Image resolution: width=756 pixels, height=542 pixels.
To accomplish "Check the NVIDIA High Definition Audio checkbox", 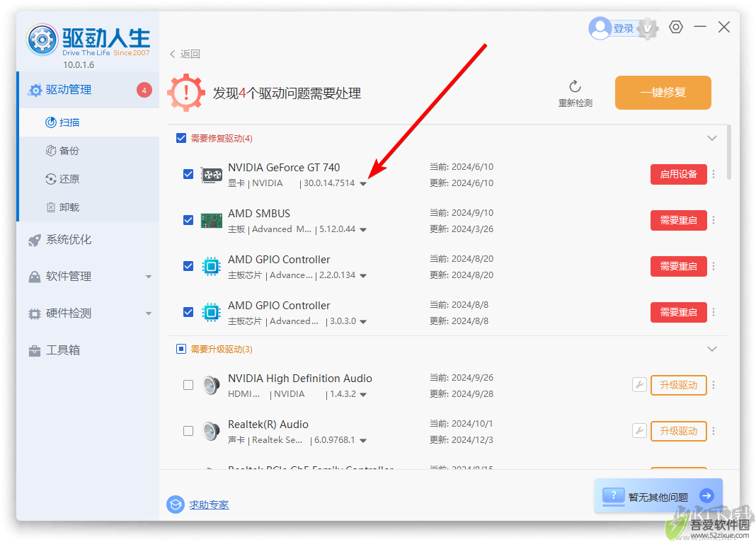I will pos(188,385).
